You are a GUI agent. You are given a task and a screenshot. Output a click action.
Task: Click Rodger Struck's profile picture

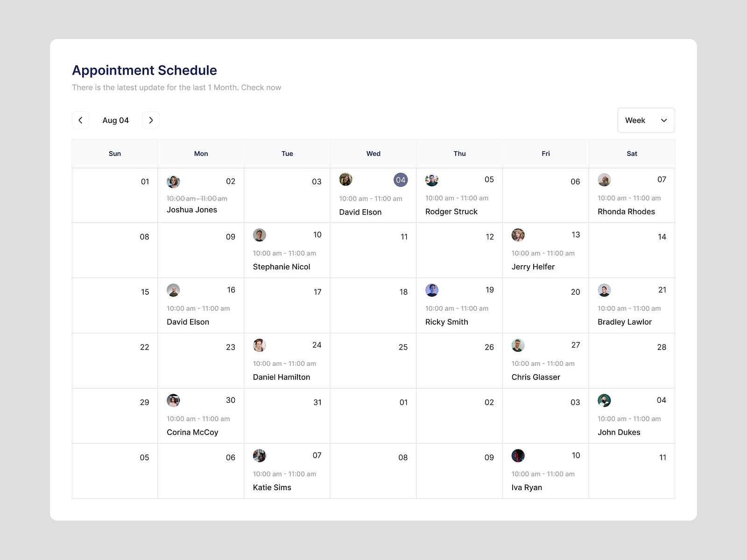coord(432,180)
